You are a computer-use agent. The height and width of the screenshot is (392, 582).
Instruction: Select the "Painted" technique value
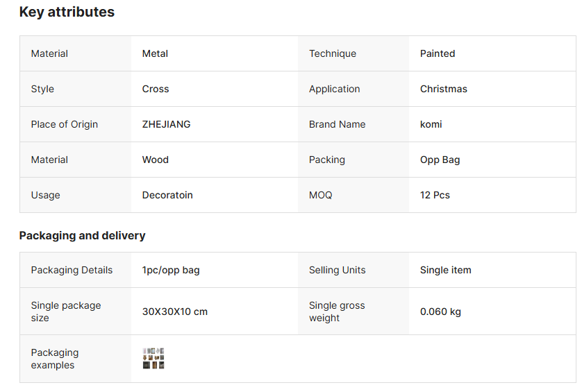coord(438,53)
